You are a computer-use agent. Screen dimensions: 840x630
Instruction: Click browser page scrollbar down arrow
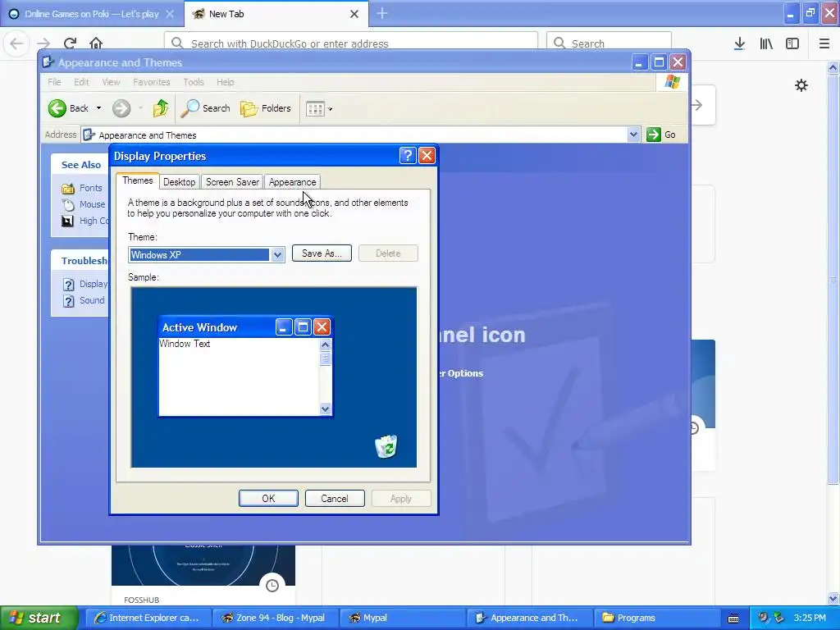[833, 598]
